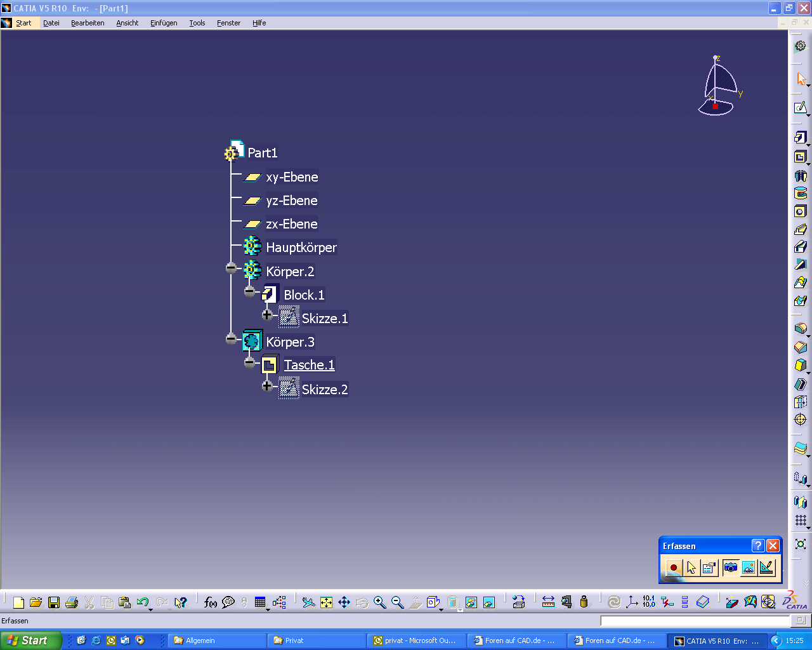Screen dimensions: 812x650
Task: Select the Rectangular Pattern grid tool
Action: tap(801, 521)
